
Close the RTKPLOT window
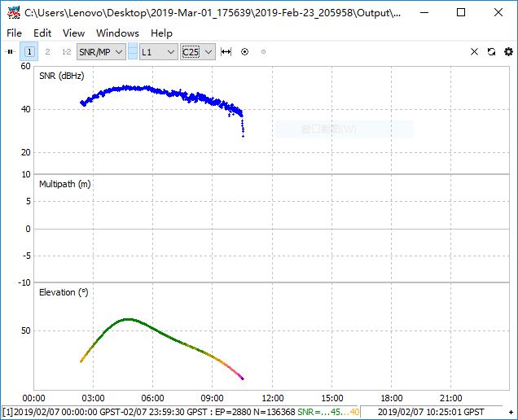pyautogui.click(x=498, y=12)
